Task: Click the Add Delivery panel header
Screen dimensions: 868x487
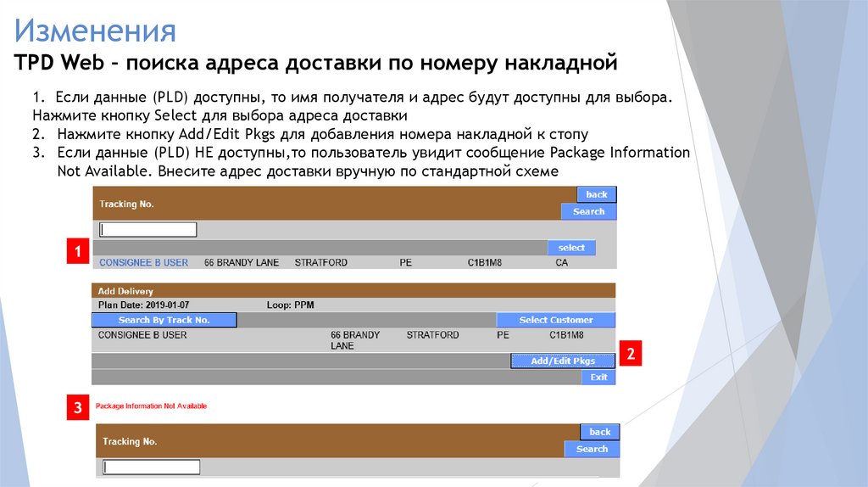Action: tap(125, 291)
